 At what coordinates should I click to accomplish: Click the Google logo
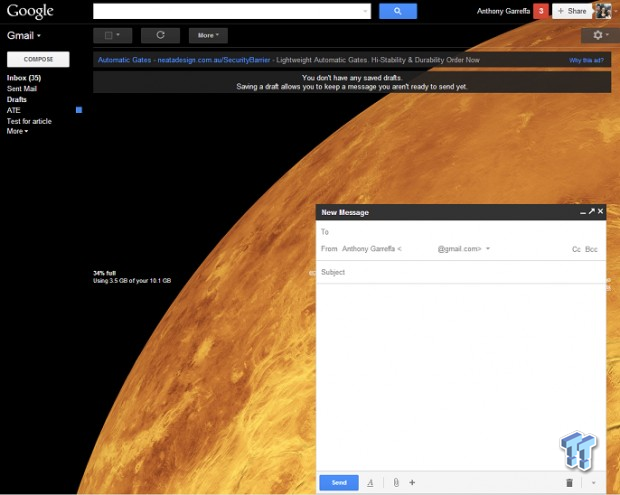[x=30, y=11]
